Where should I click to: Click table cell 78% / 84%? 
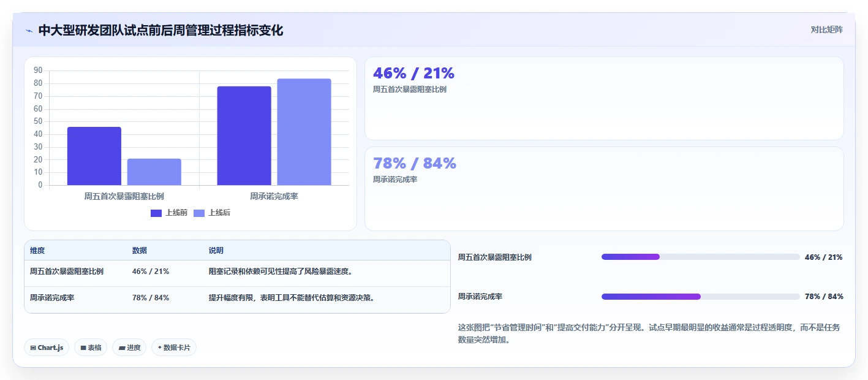[151, 298]
